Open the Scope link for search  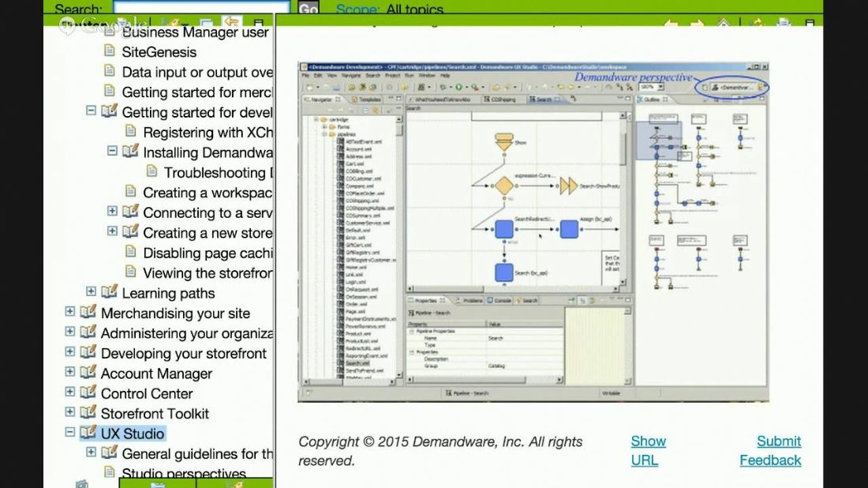pos(357,9)
